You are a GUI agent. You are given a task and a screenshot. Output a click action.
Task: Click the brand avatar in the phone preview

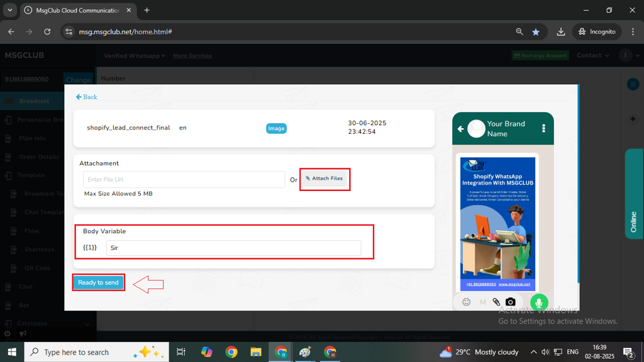click(x=477, y=129)
